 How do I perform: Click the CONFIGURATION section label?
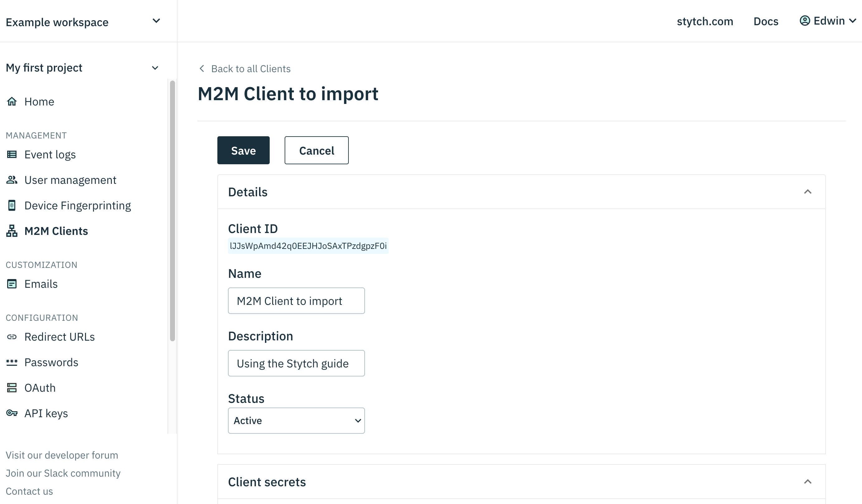(x=42, y=318)
